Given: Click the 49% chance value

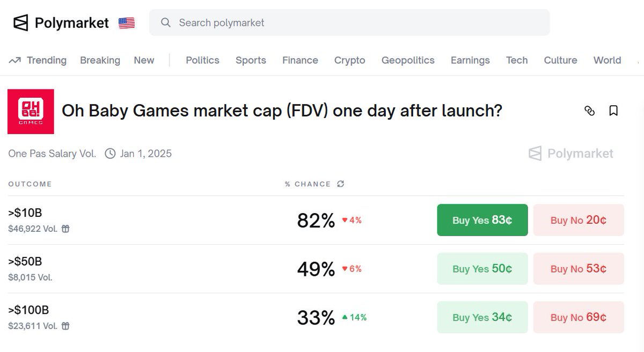Looking at the screenshot, I should click(316, 269).
